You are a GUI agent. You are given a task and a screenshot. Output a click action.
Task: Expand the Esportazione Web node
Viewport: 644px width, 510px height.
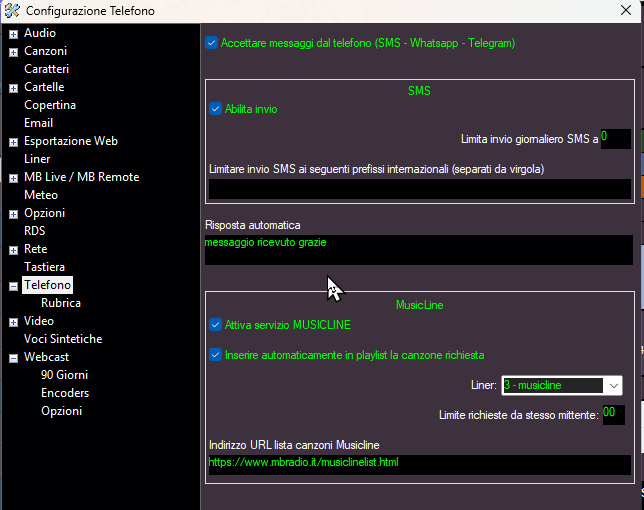click(13, 141)
